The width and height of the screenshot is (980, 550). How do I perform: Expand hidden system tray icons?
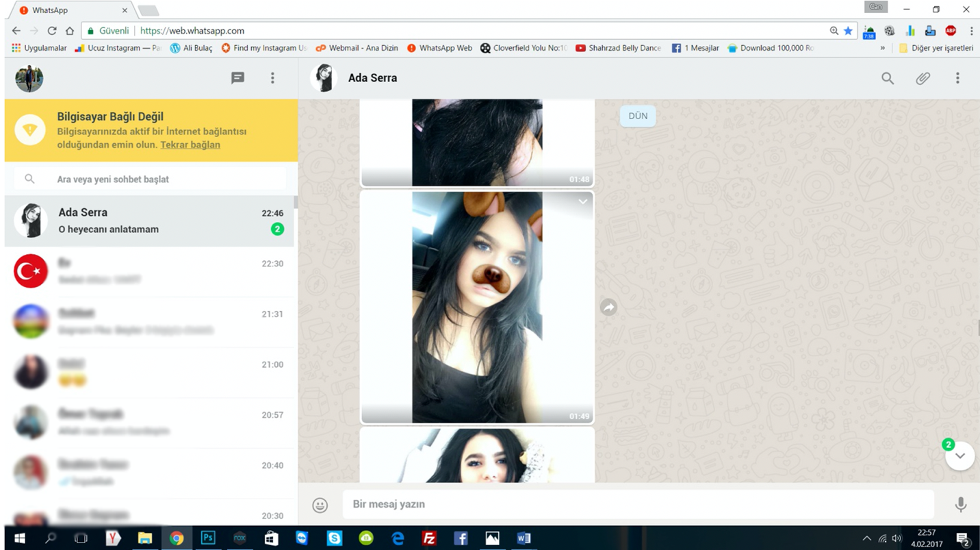point(866,538)
